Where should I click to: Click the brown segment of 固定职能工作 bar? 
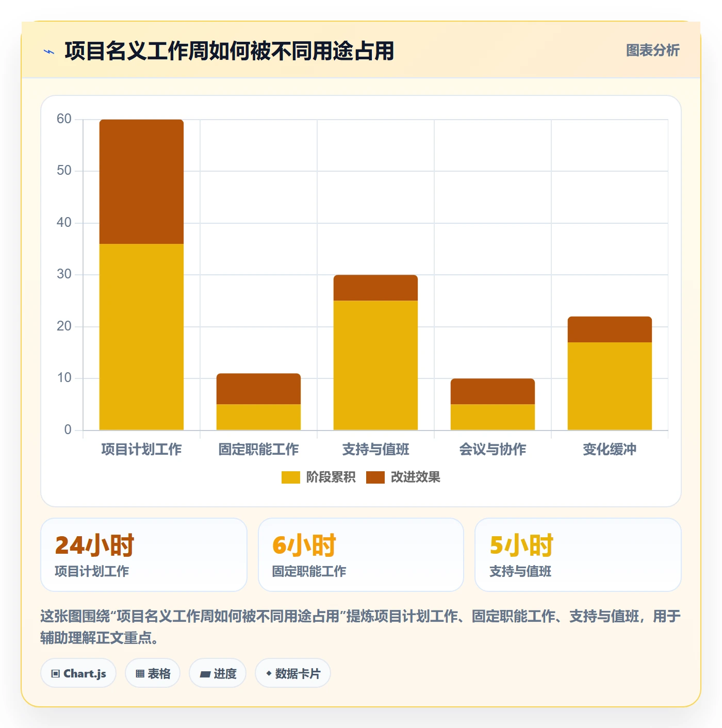[258, 389]
